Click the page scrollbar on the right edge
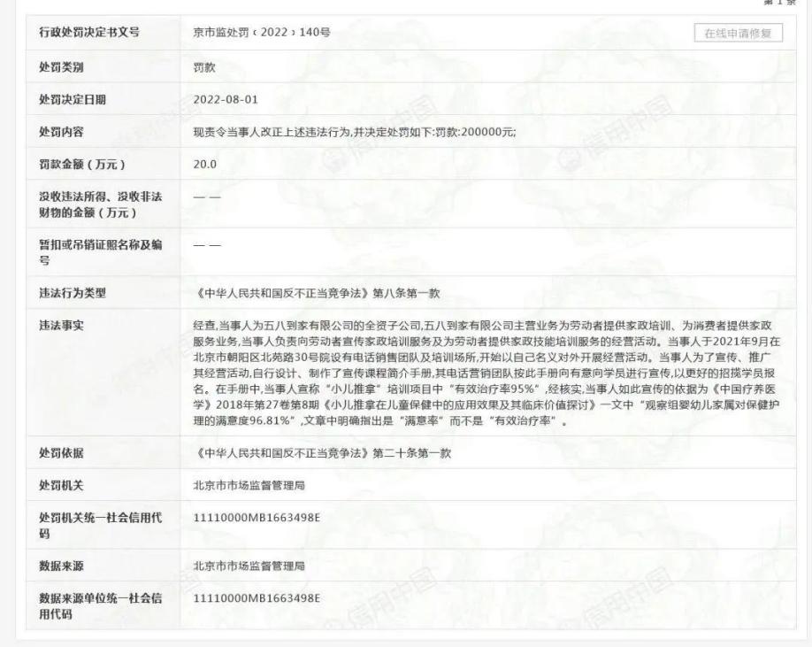Viewport: 812px width, 647px height. pos(806,323)
